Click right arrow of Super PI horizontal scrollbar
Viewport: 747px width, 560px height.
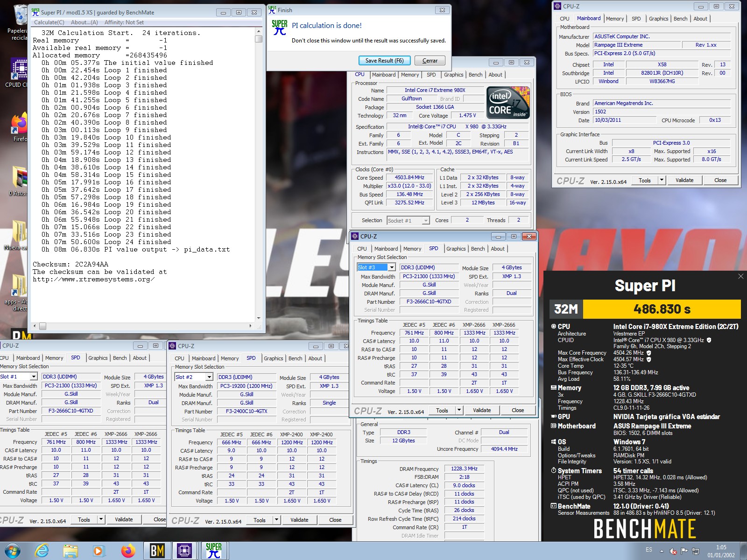click(x=251, y=326)
